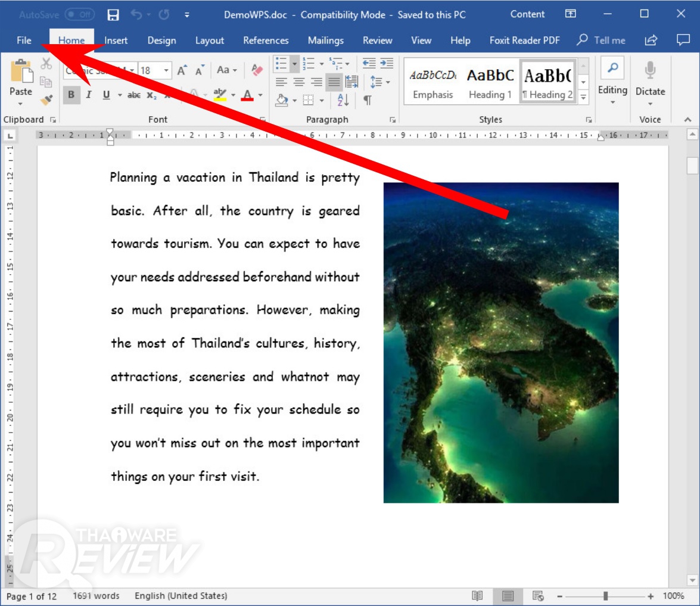Click the Save floppy disk icon
Screen dimensions: 700x606
(113, 15)
